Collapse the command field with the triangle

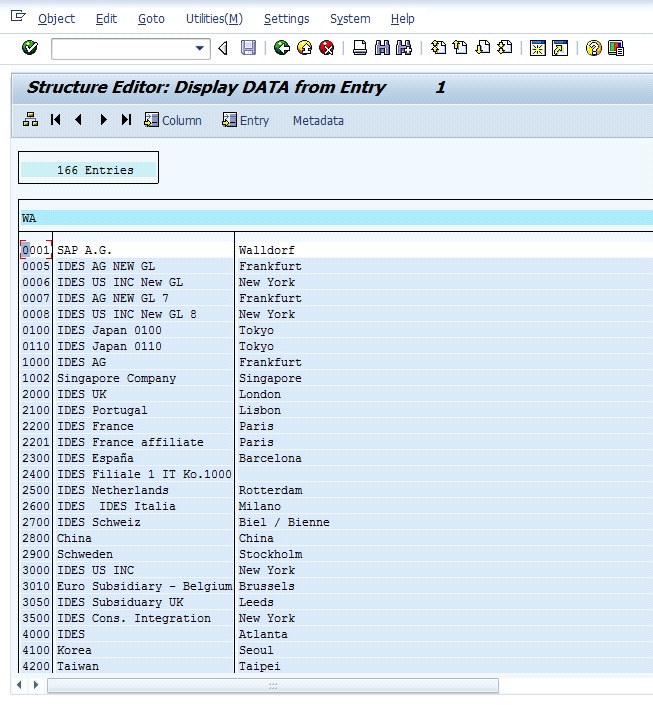coord(223,48)
